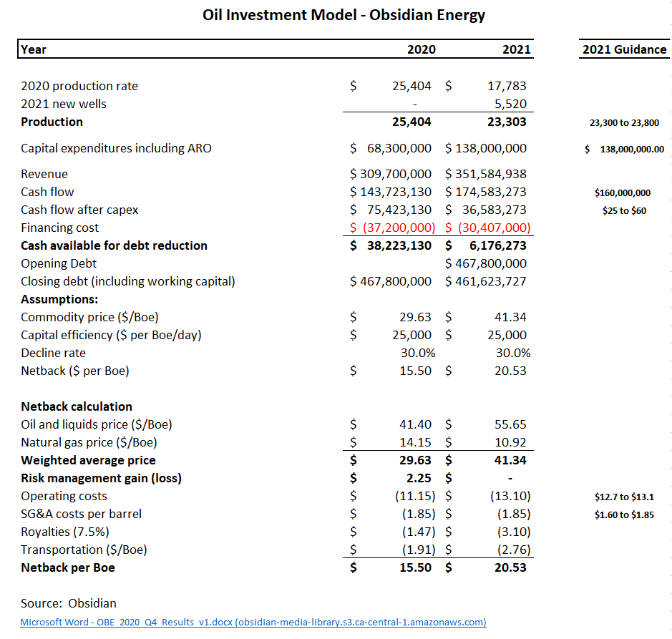Click the 5,520 new wells value
This screenshot has height=639, width=672.
click(x=510, y=104)
